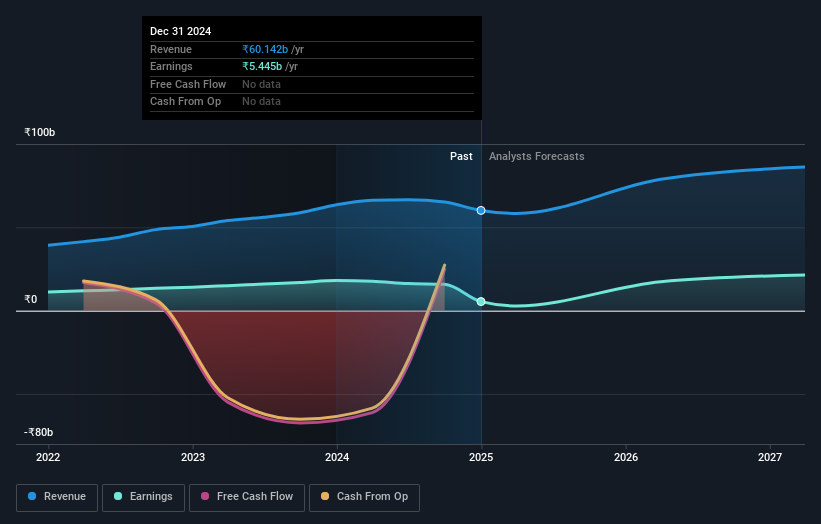Toggle the Free Cash Flow legend button
This screenshot has width=821, height=524.
pyautogui.click(x=247, y=497)
